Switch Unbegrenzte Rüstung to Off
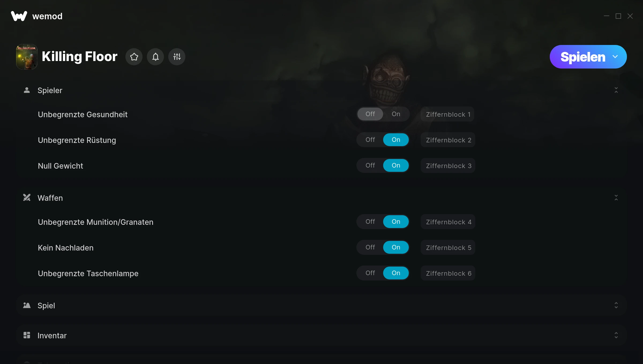The width and height of the screenshot is (643, 364). [370, 140]
